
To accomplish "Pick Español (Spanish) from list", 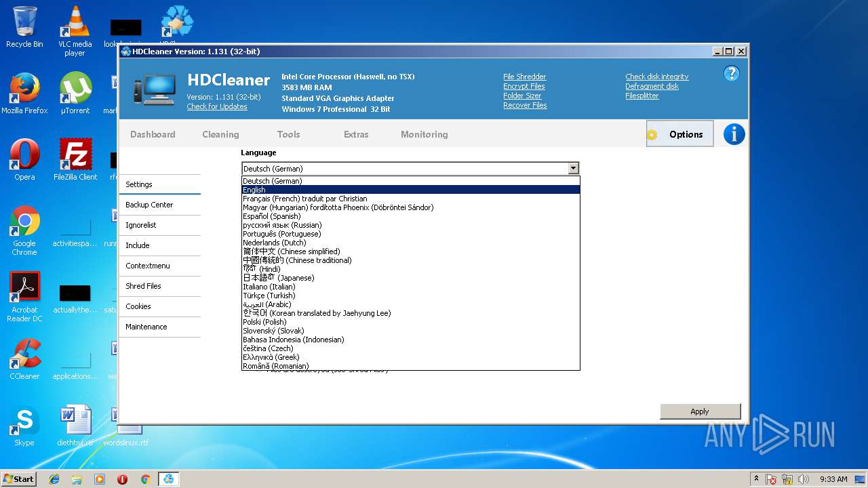I will coord(410,216).
